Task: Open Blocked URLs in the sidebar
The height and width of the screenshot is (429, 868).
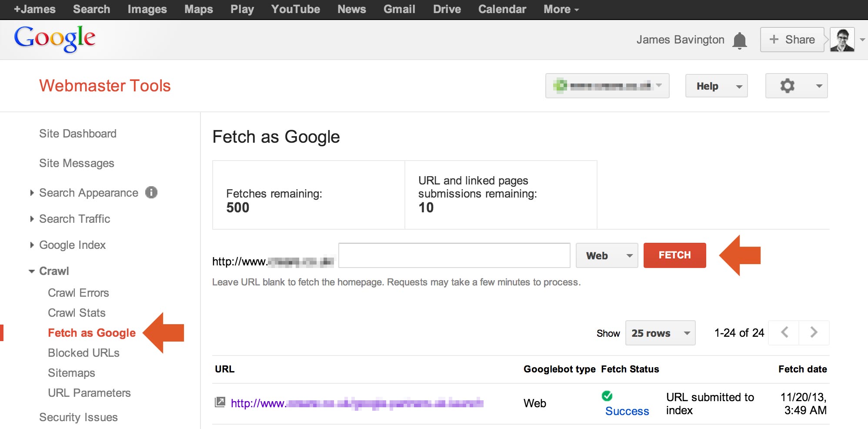Action: [83, 353]
